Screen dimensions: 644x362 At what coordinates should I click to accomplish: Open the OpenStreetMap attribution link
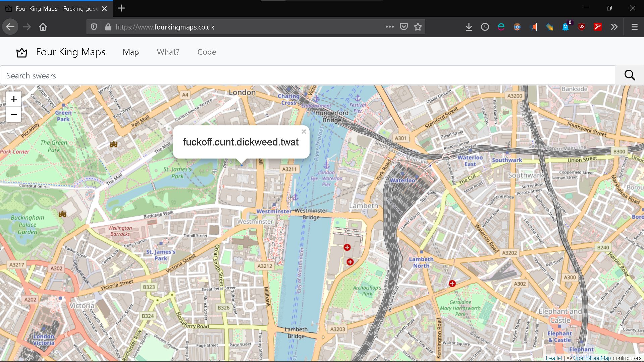(x=592, y=358)
